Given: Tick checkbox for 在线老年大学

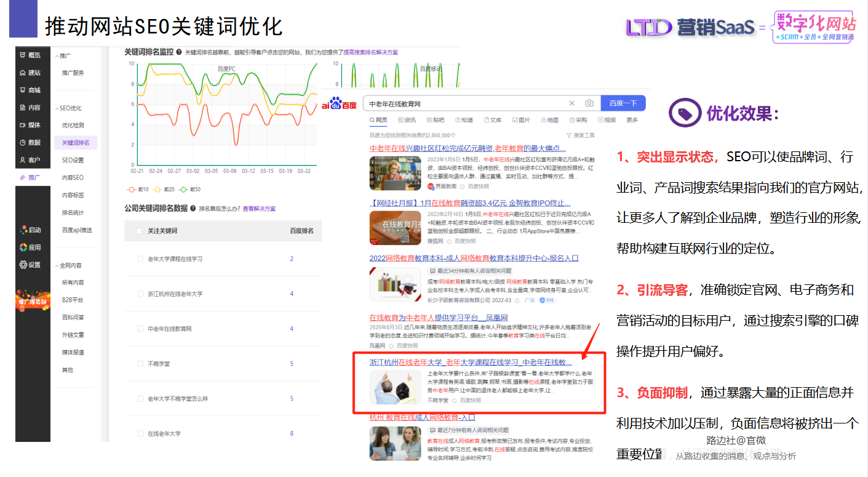Looking at the screenshot, I should (140, 434).
